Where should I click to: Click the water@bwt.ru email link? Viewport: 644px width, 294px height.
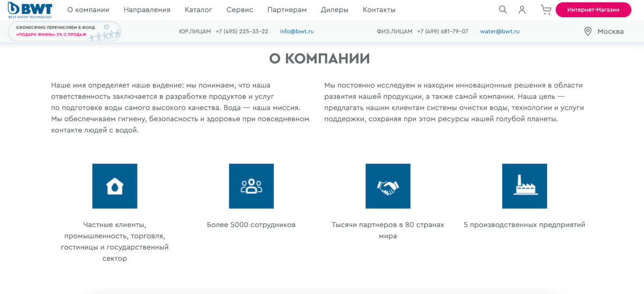(x=500, y=32)
